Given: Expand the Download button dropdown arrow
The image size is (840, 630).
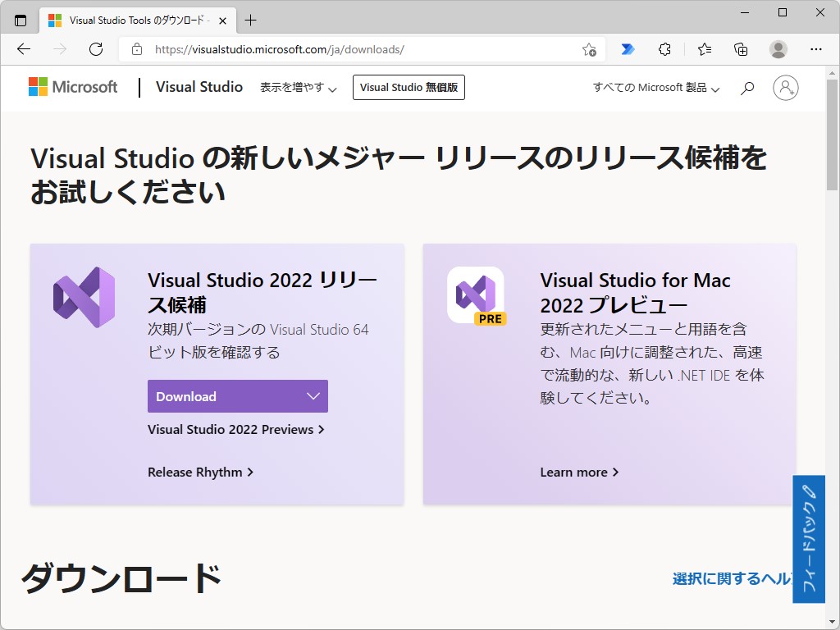Looking at the screenshot, I should 313,396.
